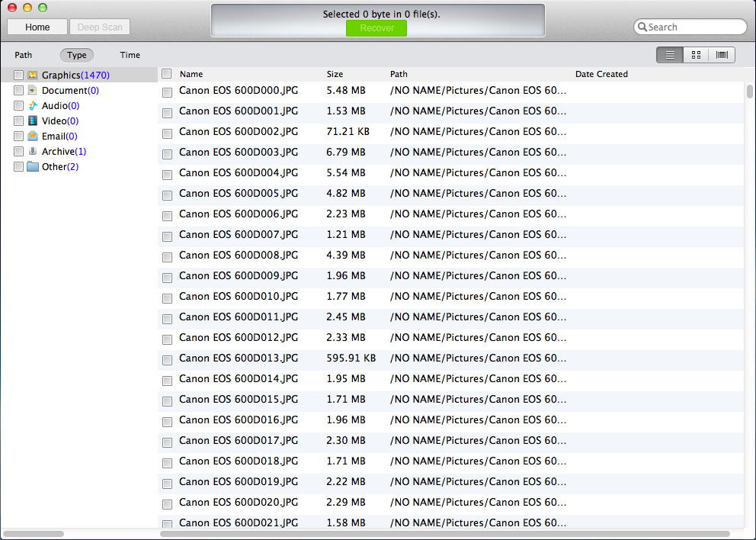756x540 pixels.
Task: Click the Audio category music icon
Action: point(32,106)
